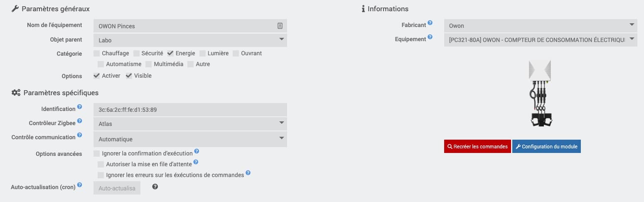Click the red Recréer les commandes button
The width and height of the screenshot is (644, 202).
point(477,146)
